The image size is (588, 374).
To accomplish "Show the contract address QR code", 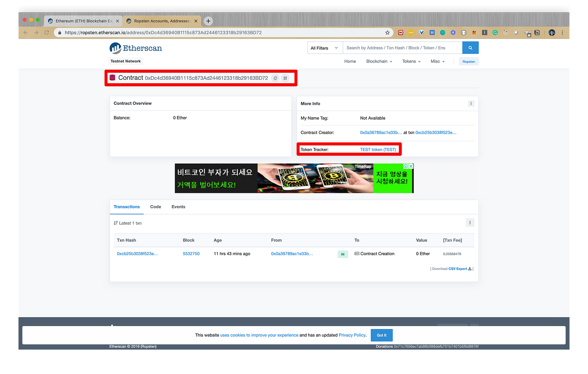I will pos(285,78).
